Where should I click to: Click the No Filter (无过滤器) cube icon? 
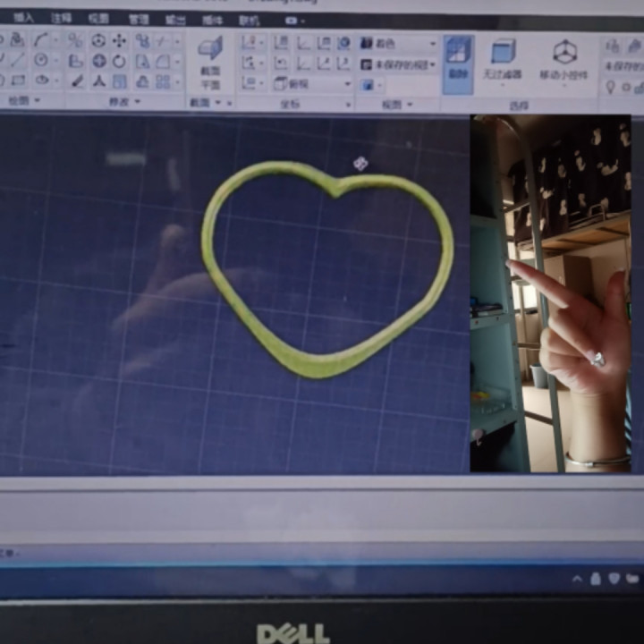[x=503, y=56]
